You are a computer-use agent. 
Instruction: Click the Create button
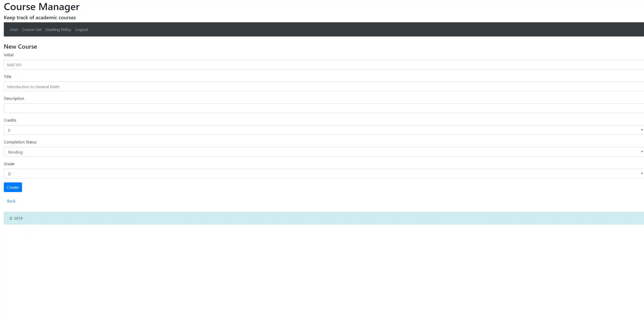pos(13,187)
